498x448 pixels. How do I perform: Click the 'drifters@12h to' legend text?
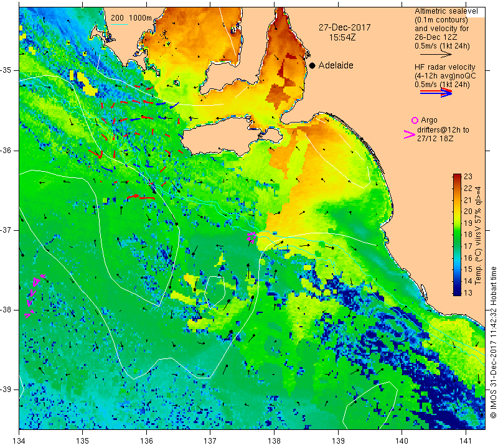(443, 130)
